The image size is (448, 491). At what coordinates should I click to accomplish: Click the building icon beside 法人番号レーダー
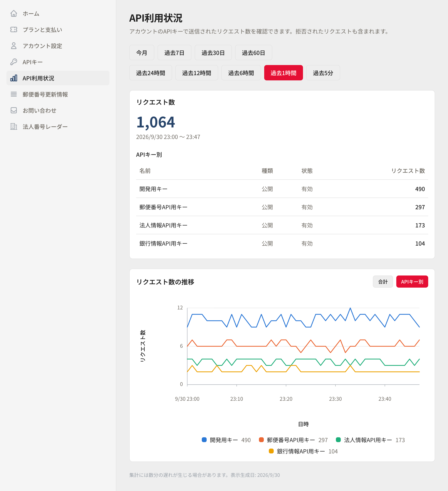click(14, 126)
